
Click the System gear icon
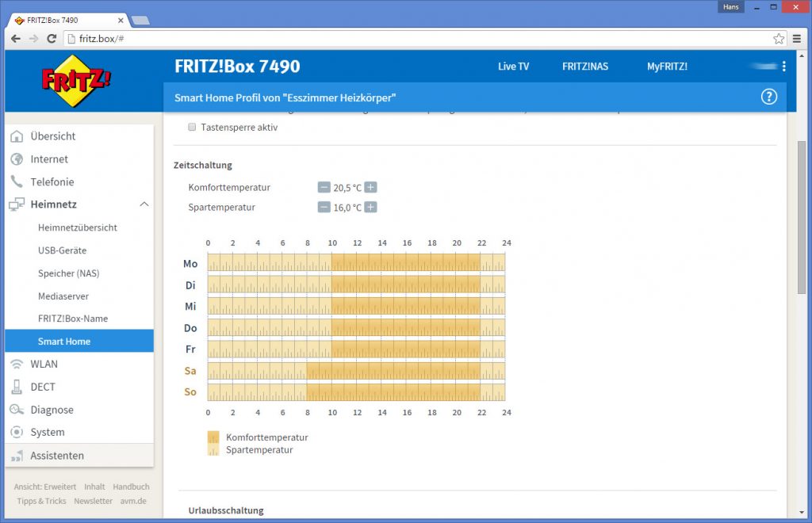click(x=18, y=432)
